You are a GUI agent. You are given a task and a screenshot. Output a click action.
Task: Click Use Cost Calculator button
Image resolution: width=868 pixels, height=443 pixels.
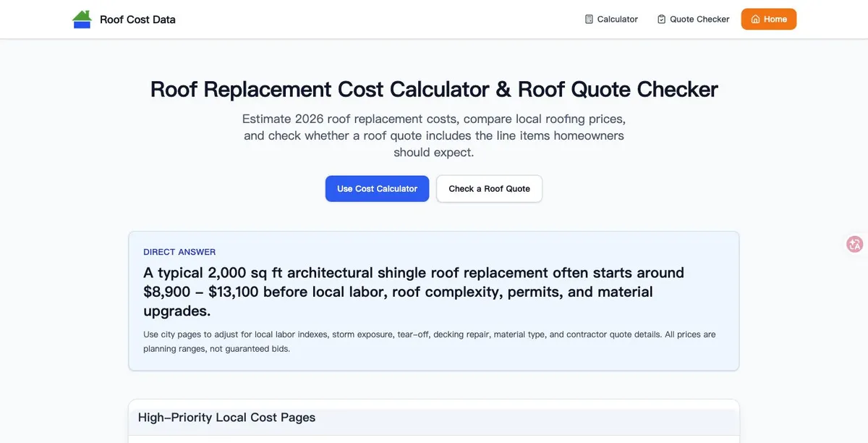coord(377,188)
